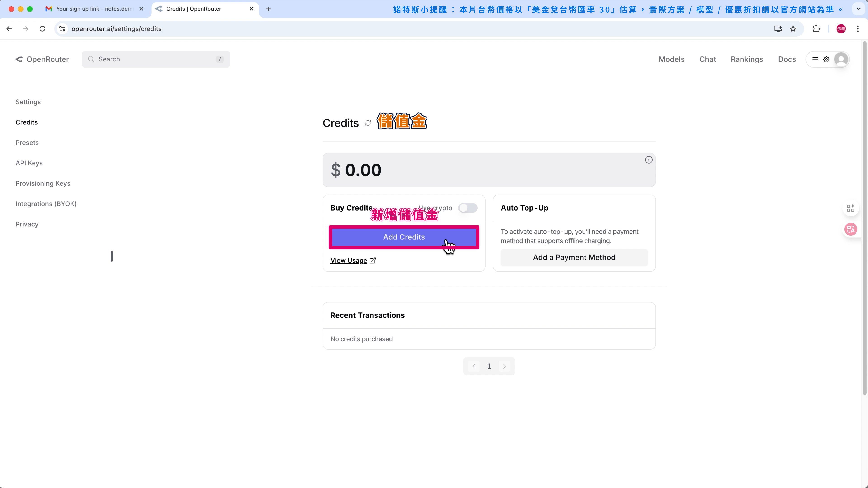
Task: Click the No credits purchased text
Action: [x=362, y=339]
